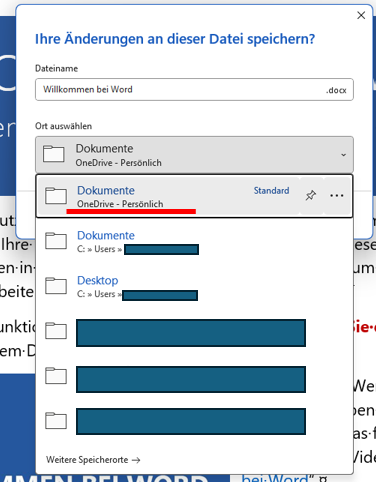Choose Dokumente under C: Users
The image size is (376, 482).
pos(194,241)
